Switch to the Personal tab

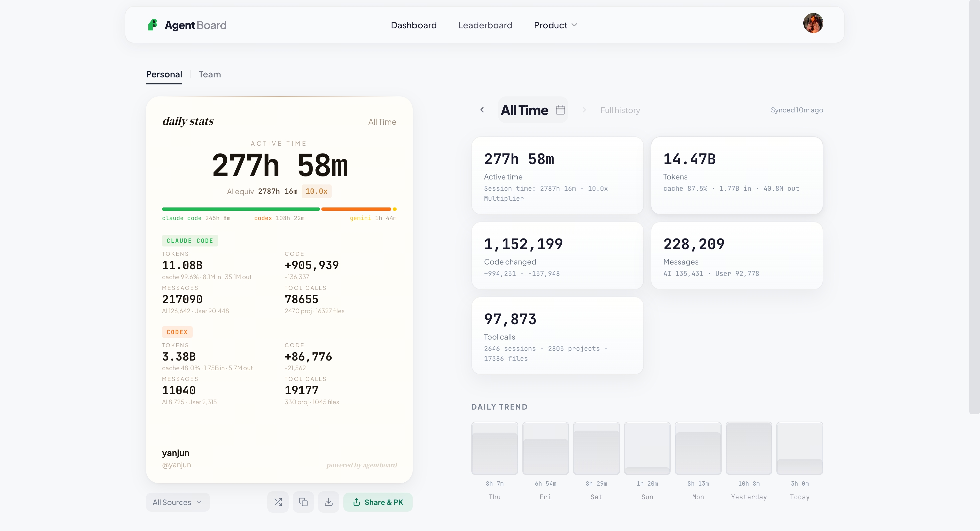point(164,74)
